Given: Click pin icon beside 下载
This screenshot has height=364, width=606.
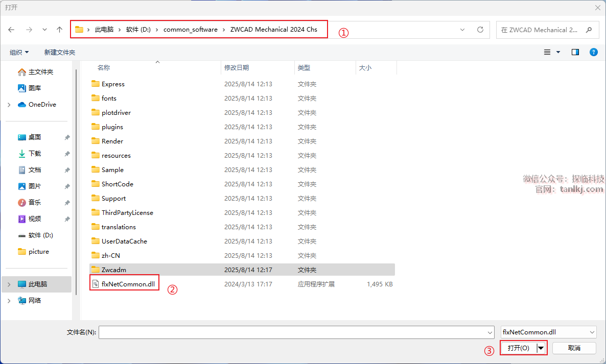Looking at the screenshot, I should point(67,154).
